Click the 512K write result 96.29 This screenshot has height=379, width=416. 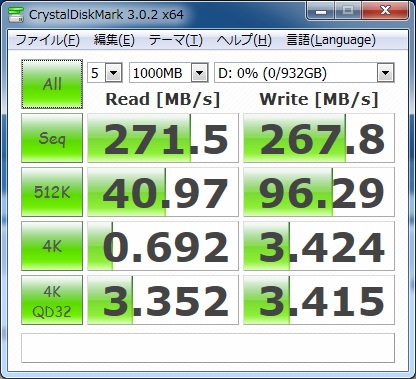click(319, 192)
